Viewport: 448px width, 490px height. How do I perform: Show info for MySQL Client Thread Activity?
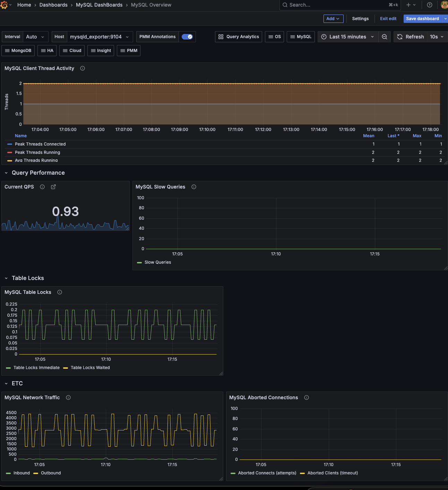[x=83, y=68]
